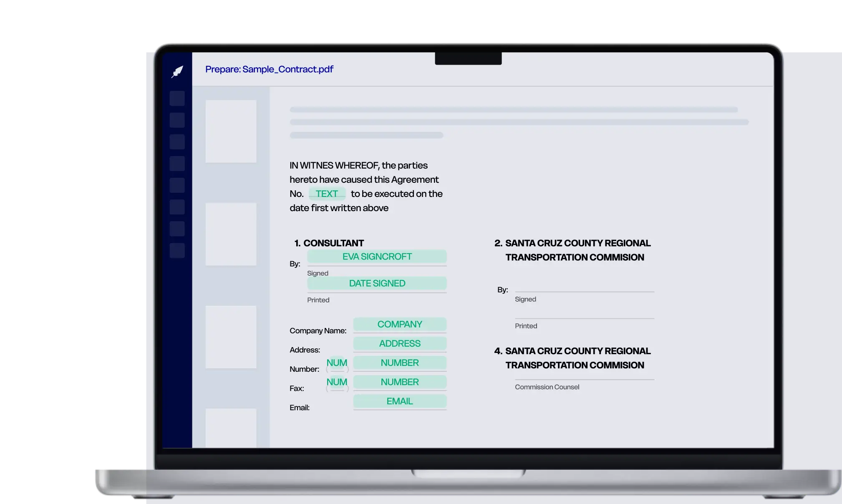
Task: Click the COMPANY name field
Action: (x=400, y=324)
